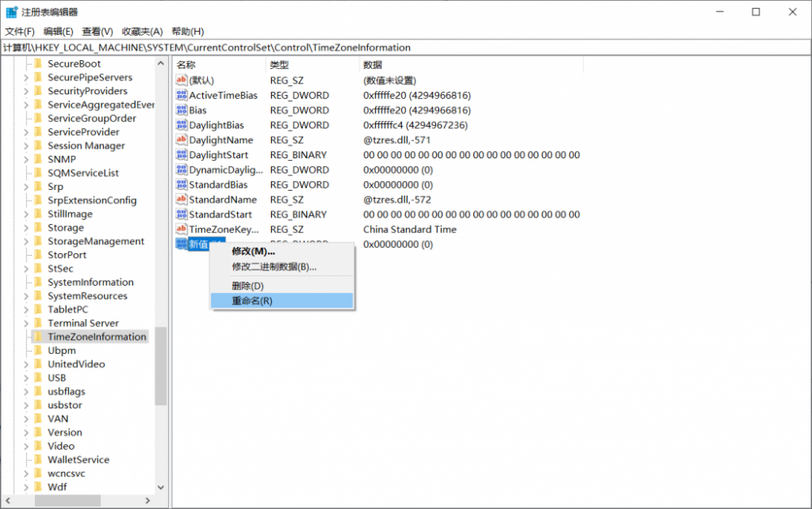Open the 文件(F) menu
Viewport: 812px width, 509px height.
[x=19, y=31]
